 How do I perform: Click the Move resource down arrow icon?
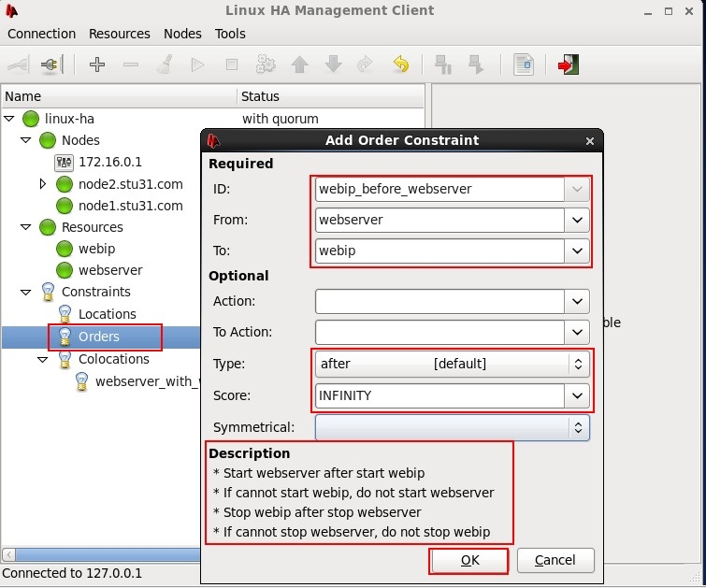(x=333, y=65)
